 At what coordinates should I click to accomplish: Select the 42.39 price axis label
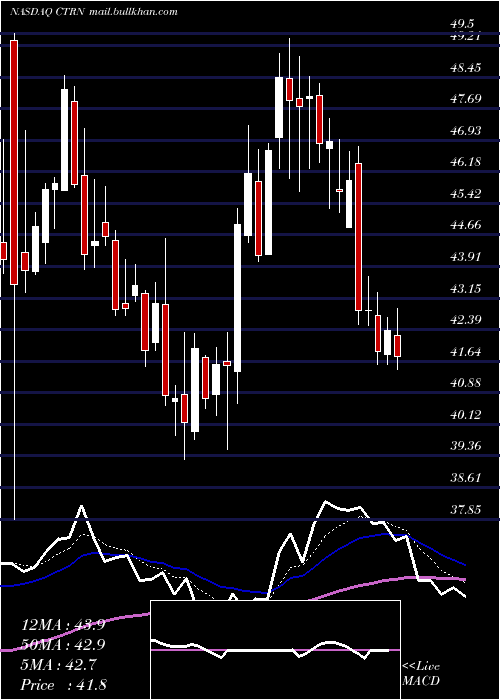(466, 320)
